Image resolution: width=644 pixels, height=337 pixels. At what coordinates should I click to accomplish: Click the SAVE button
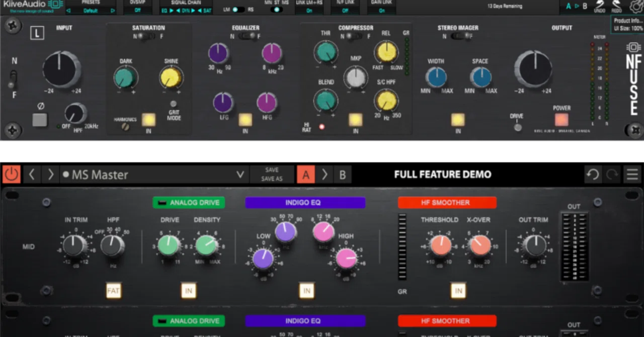(x=272, y=170)
